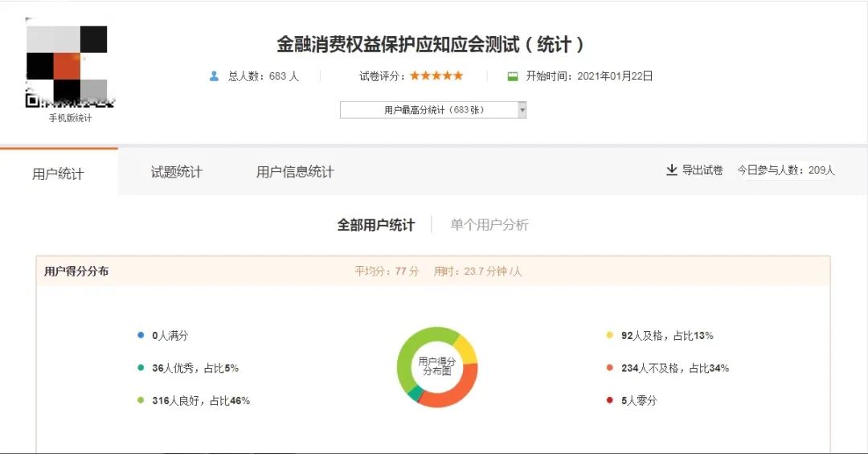868x454 pixels.
Task: Click the 316人良好，占比46% legend entry
Action: 201,401
